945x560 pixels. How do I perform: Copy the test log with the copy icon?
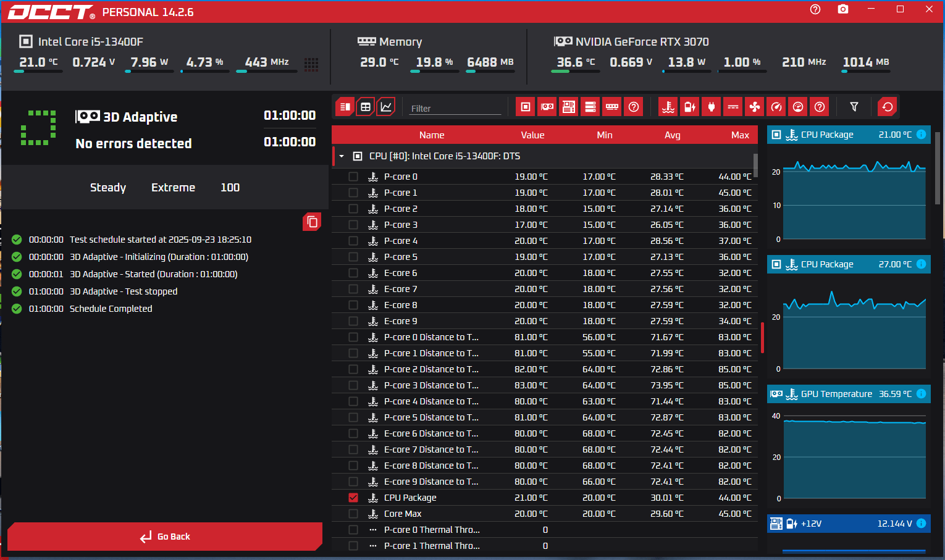(312, 222)
